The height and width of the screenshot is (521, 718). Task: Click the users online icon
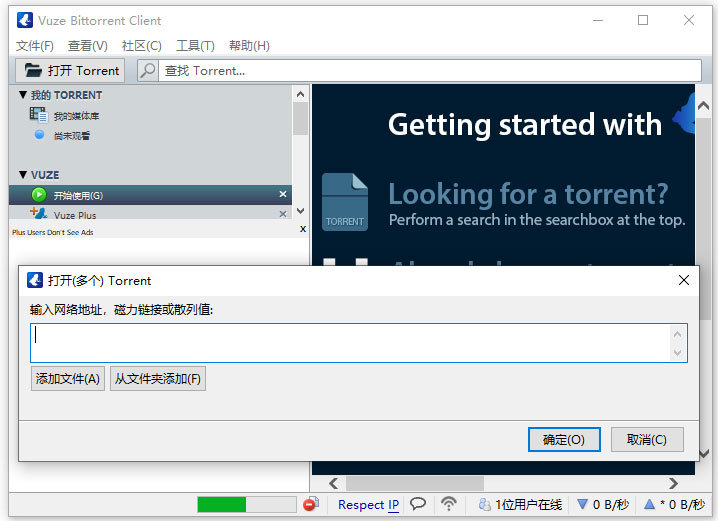[484, 505]
